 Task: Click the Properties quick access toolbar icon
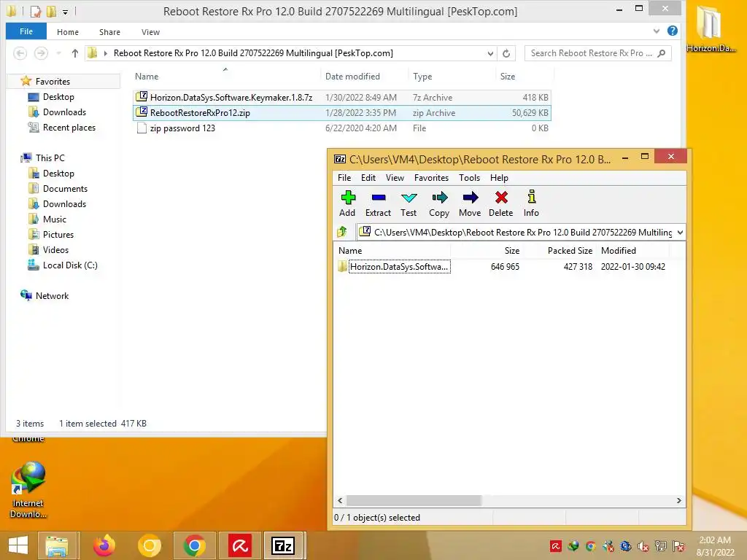pos(36,11)
